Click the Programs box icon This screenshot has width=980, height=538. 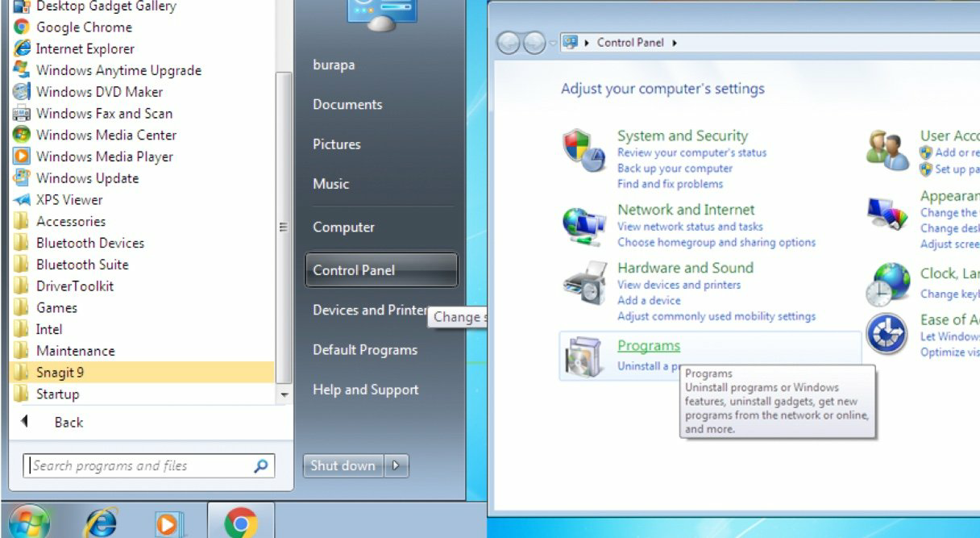point(583,357)
